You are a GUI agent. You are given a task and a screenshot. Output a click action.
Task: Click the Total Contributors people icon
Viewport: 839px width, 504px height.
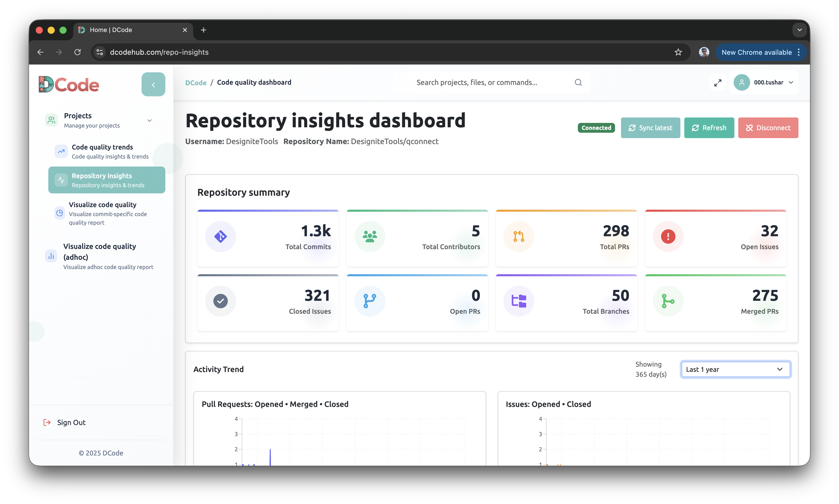[x=370, y=237]
